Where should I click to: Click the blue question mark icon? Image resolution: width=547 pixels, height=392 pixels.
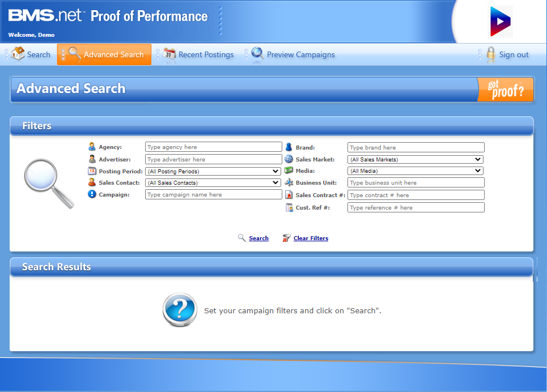click(180, 310)
